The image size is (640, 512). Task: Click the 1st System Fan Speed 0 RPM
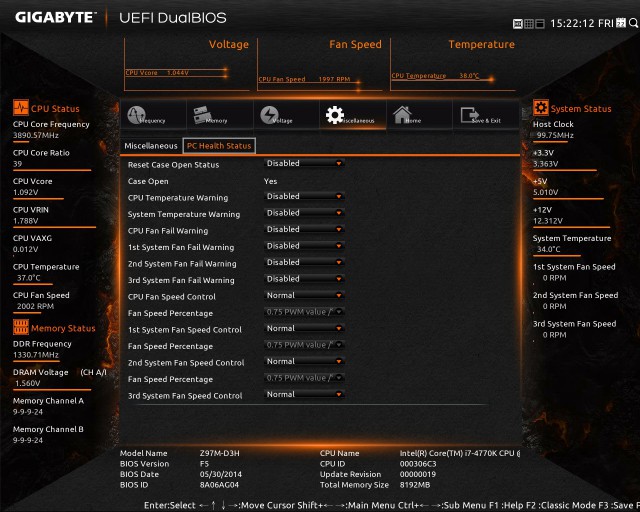tap(554, 278)
